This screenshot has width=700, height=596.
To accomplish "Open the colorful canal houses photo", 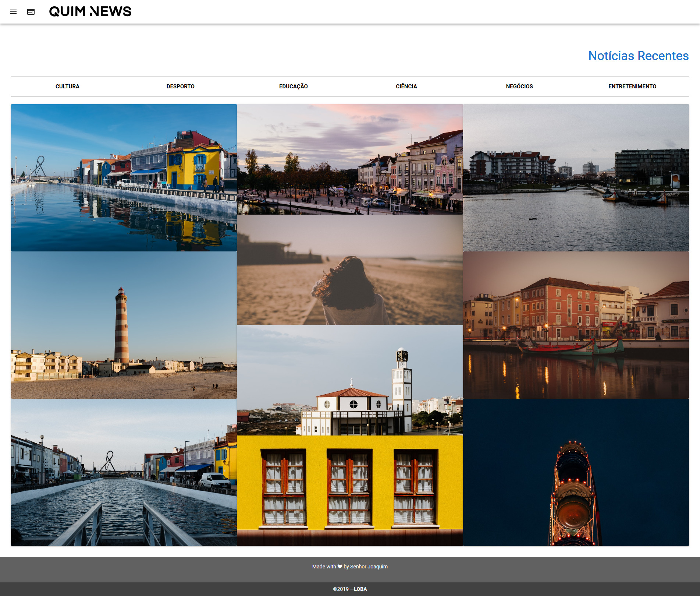I will coord(124,178).
